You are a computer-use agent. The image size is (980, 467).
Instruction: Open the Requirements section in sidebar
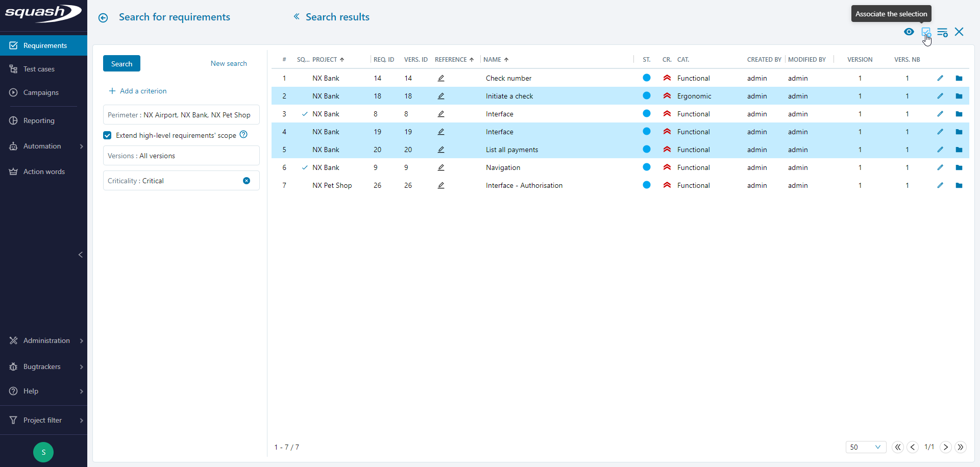pos(44,45)
